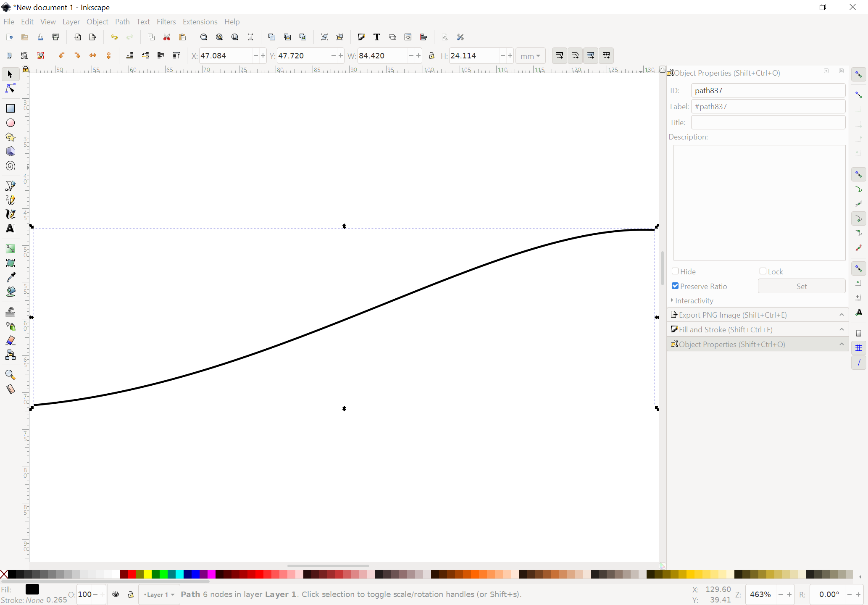Image resolution: width=868 pixels, height=605 pixels.
Task: Select the Measure tool
Action: click(11, 389)
